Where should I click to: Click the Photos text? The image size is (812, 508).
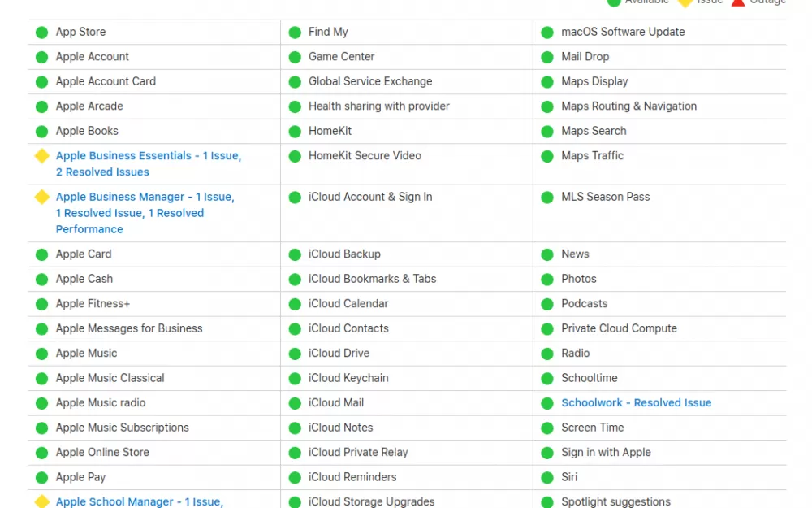coord(579,279)
